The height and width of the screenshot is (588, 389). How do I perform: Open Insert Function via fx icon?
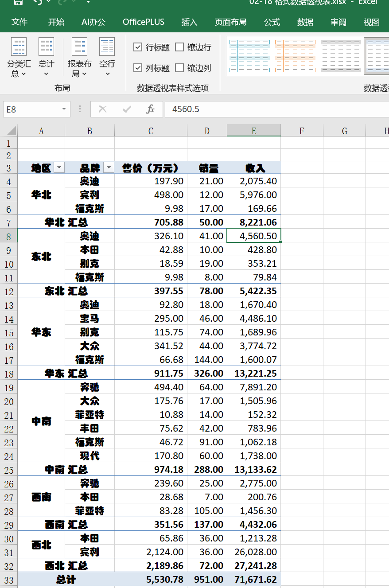click(x=151, y=109)
